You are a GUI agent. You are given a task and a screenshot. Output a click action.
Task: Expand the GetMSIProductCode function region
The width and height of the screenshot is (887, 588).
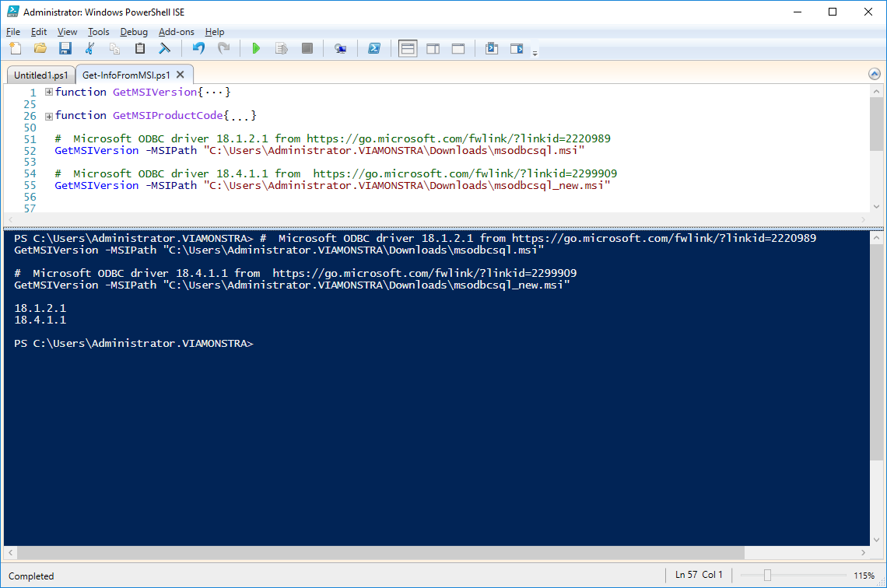[x=49, y=117]
